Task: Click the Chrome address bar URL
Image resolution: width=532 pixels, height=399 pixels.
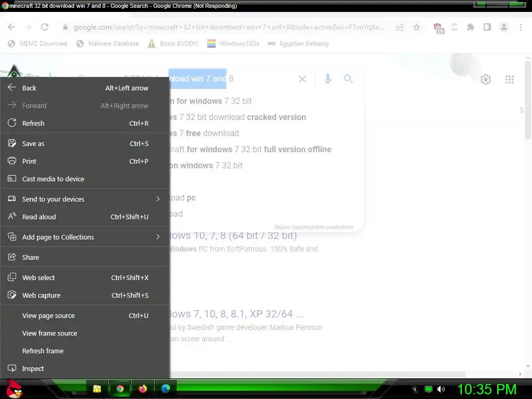Action: (229, 27)
